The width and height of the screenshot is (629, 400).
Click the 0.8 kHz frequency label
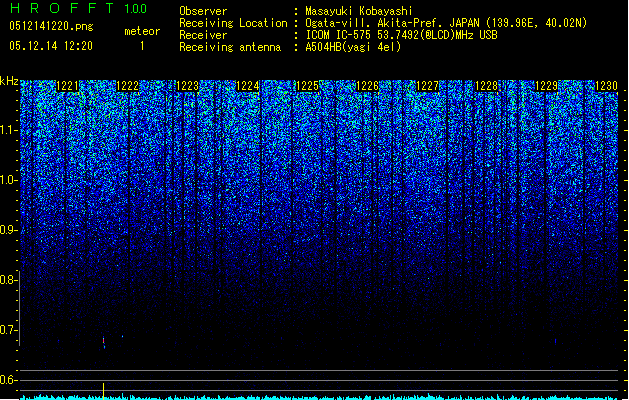pos(9,280)
